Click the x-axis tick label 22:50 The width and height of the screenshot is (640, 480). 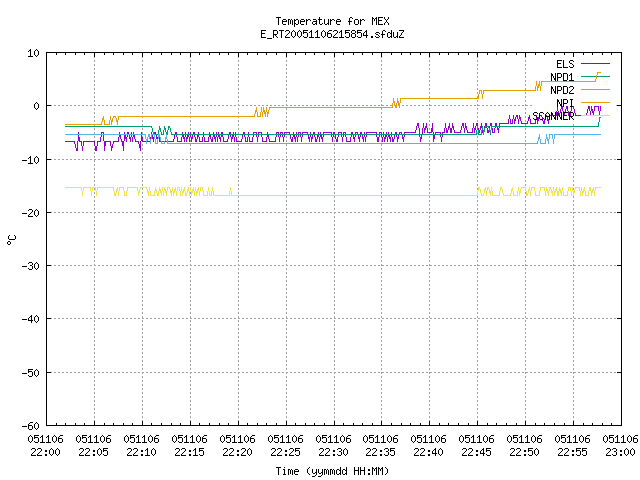(524, 452)
